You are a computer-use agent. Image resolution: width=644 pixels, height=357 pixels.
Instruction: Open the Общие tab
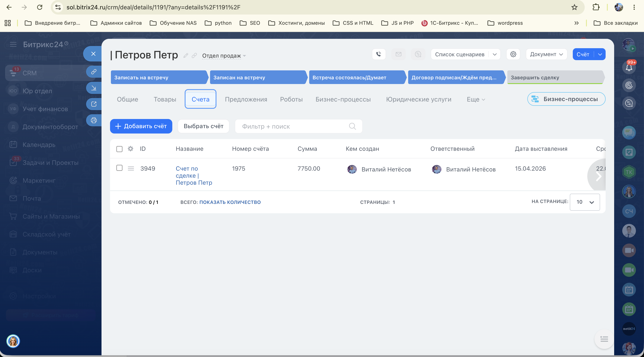point(128,99)
